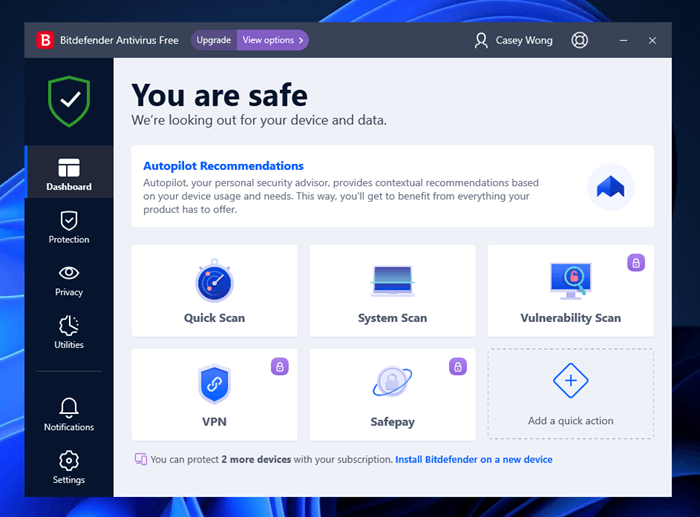Open the Notifications panel

pyautogui.click(x=69, y=415)
